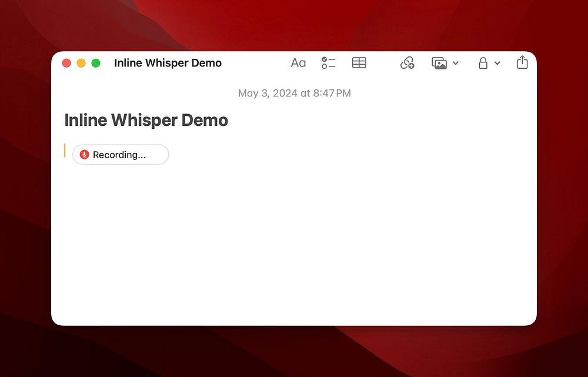
Task: Click the Recording... pill text
Action: 119,155
